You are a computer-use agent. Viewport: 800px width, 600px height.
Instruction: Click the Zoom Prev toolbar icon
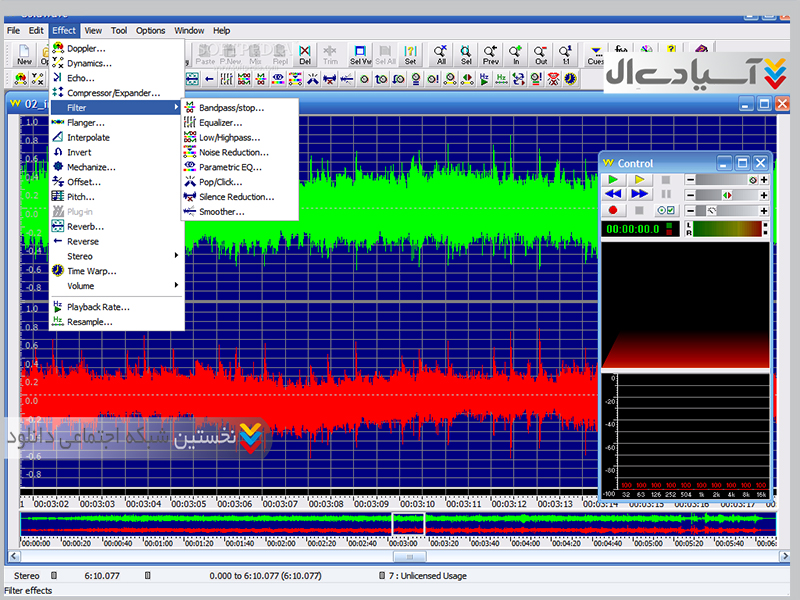[491, 54]
